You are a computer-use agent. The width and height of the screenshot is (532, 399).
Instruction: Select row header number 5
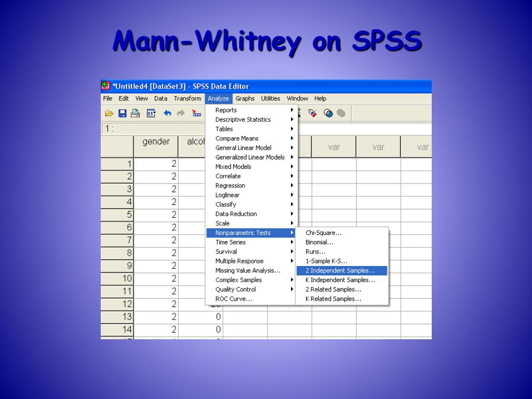(117, 215)
